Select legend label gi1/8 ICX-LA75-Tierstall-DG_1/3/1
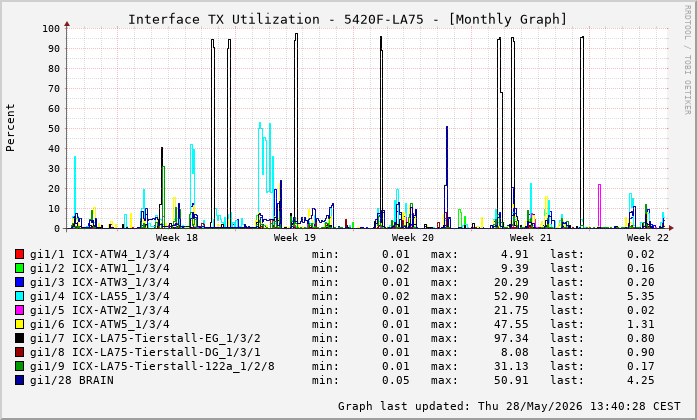 [x=145, y=352]
